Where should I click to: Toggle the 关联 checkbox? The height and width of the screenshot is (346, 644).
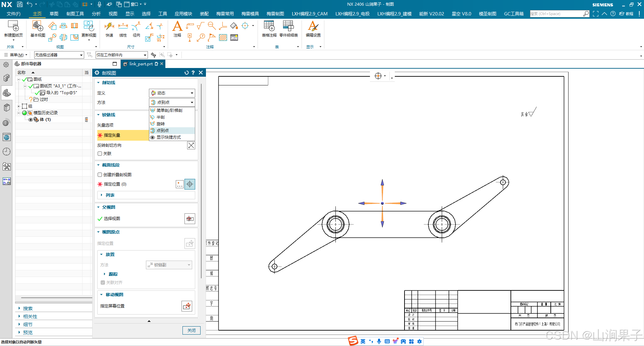(100, 153)
